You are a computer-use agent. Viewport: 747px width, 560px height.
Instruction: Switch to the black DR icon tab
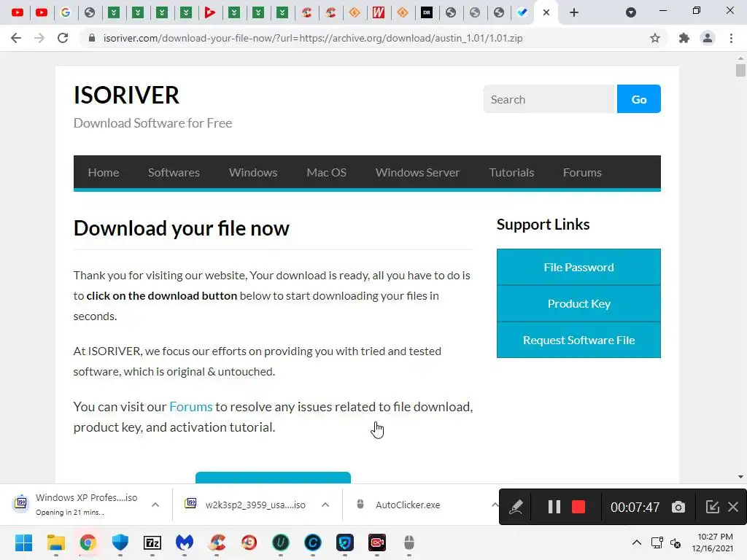pyautogui.click(x=427, y=12)
